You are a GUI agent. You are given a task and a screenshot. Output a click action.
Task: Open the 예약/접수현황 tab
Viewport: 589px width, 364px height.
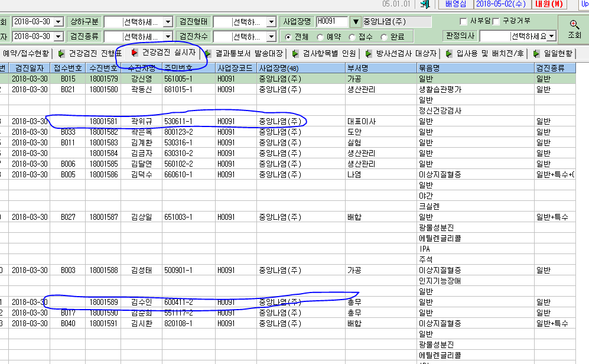[x=26, y=54]
